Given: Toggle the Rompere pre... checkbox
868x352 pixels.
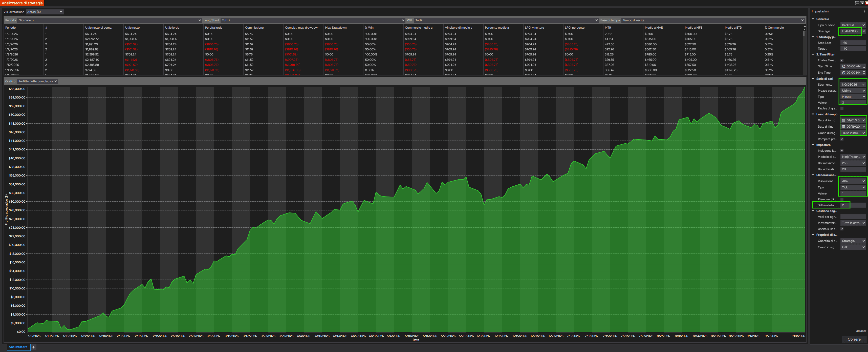Looking at the screenshot, I should (842, 139).
